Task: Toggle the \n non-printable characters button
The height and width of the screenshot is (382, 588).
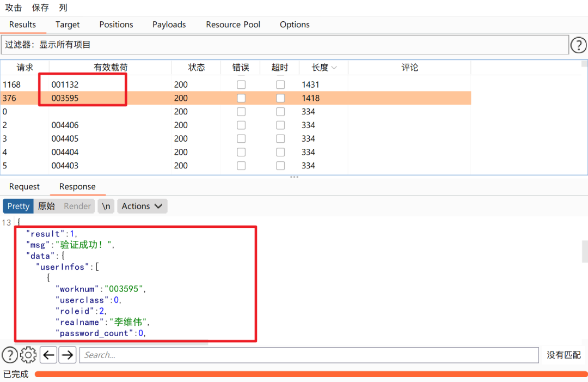Action: coord(106,207)
